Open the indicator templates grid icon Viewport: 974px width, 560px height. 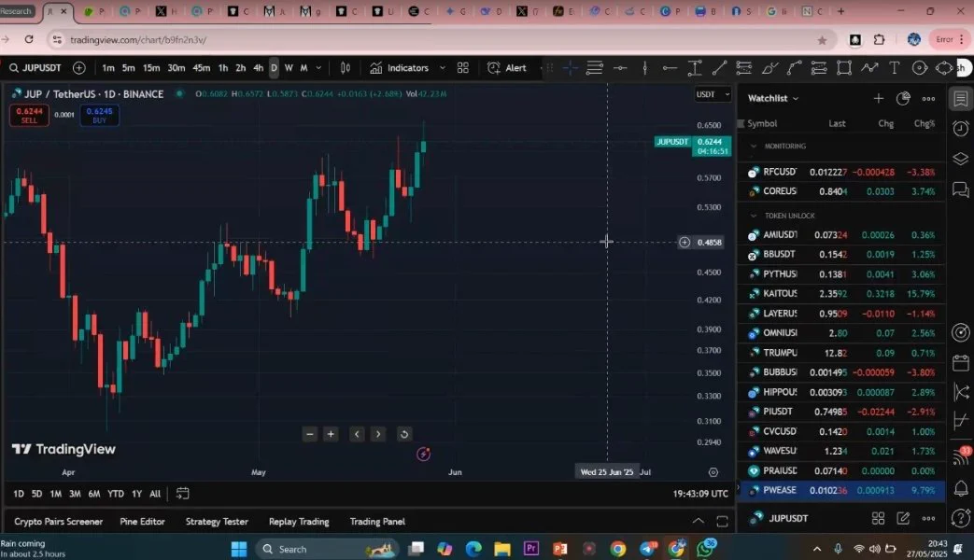(x=463, y=68)
